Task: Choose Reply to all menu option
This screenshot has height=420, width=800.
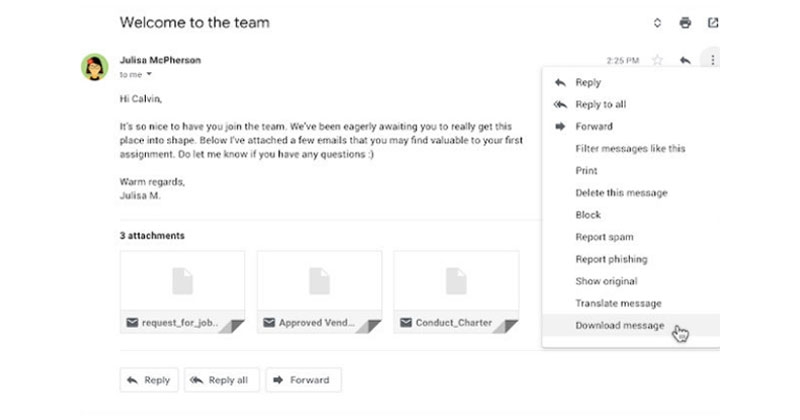Action: pyautogui.click(x=600, y=105)
